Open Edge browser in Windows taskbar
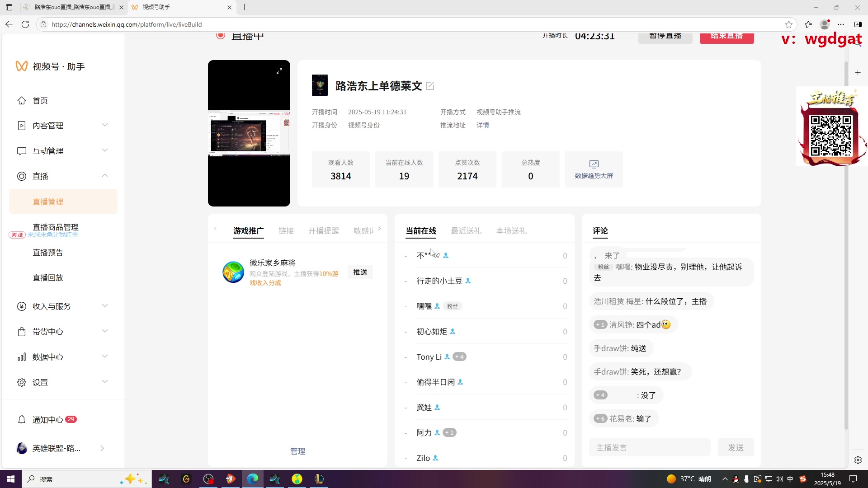The height and width of the screenshot is (488, 868). (253, 479)
